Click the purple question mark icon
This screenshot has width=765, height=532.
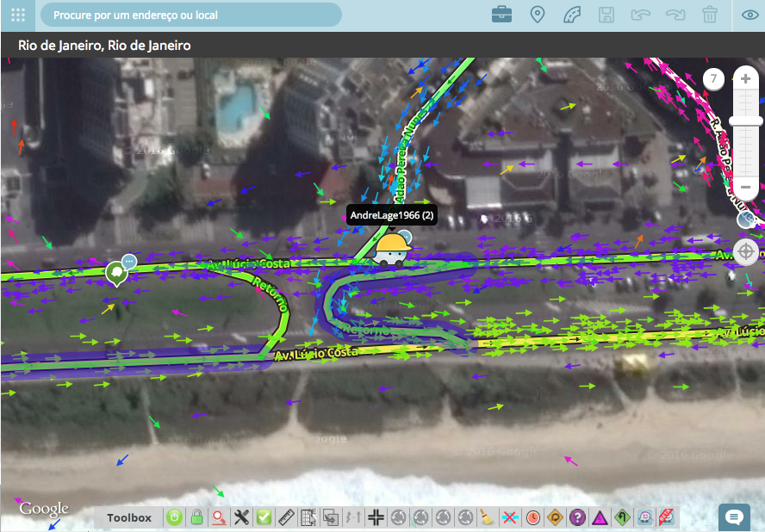point(577,517)
